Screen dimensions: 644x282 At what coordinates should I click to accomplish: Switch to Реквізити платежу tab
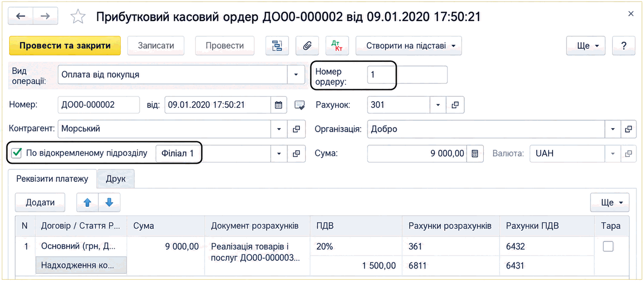pyautogui.click(x=52, y=179)
